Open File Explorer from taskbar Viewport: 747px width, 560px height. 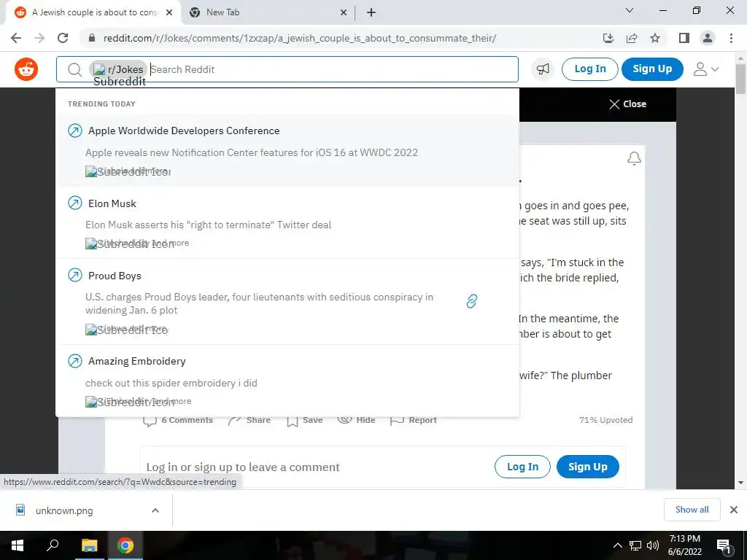point(89,545)
